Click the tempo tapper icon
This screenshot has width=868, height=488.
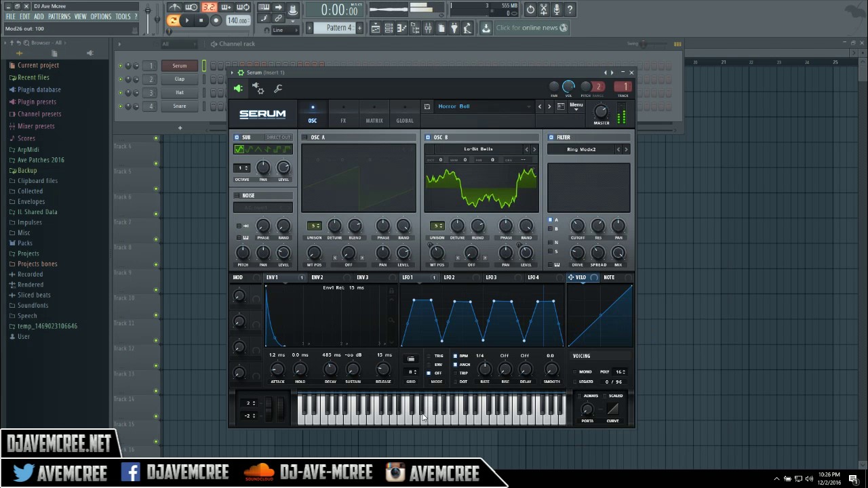[x=467, y=28]
